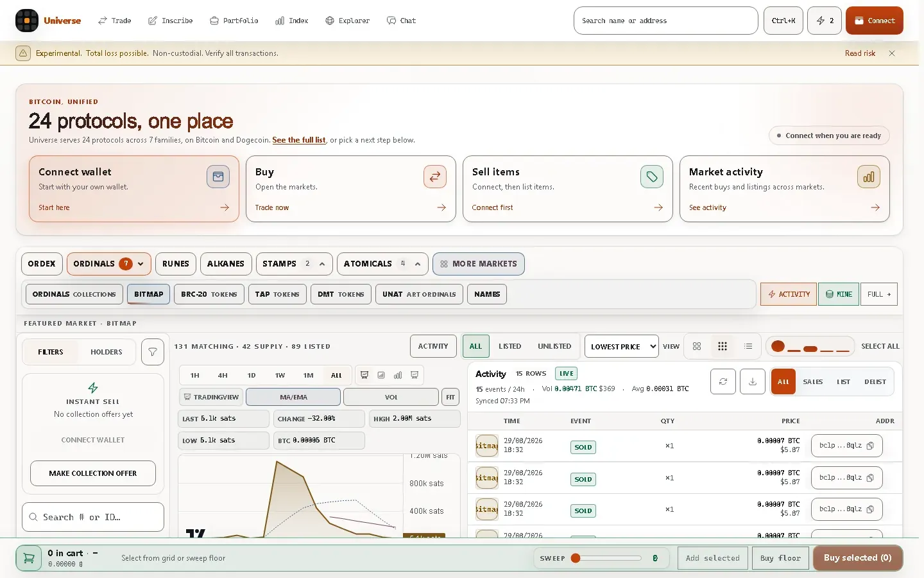The height and width of the screenshot is (578, 924).
Task: Click the Read risk link
Action: 860,53
